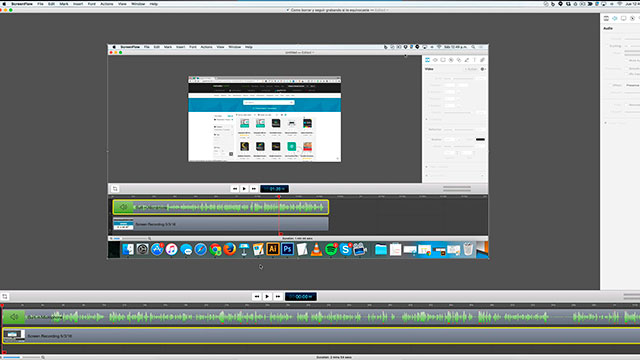Open the Video properties tab icon
640x360 pixels.
(x=606, y=18)
